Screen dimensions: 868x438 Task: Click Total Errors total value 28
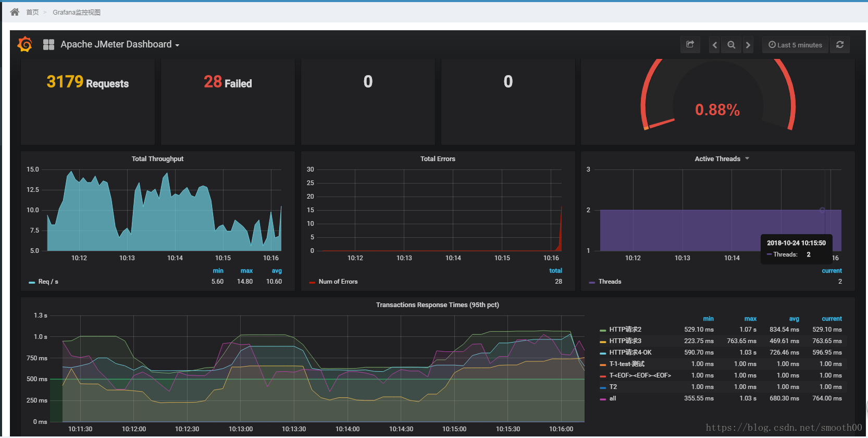pos(559,282)
